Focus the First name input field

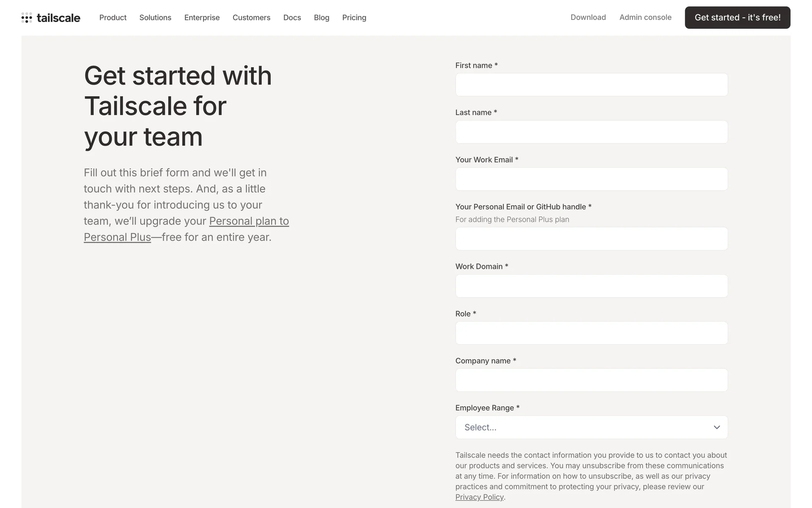[591, 85]
